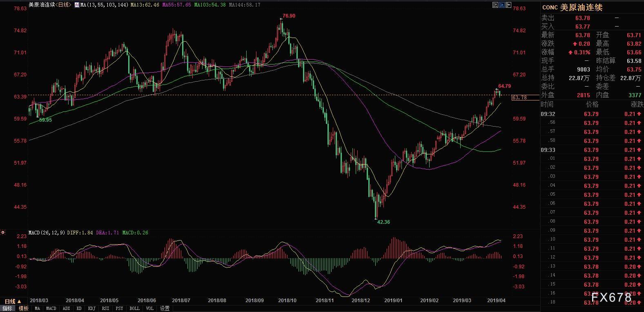Viewport: 644px width, 312px height.
Task: Click the 均价 value 63.75
Action: [x=634, y=69]
